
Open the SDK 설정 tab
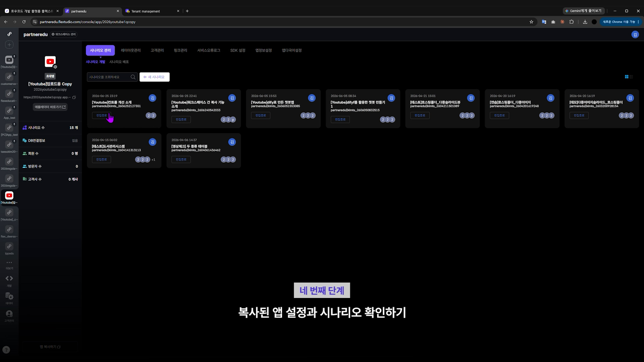point(238,50)
